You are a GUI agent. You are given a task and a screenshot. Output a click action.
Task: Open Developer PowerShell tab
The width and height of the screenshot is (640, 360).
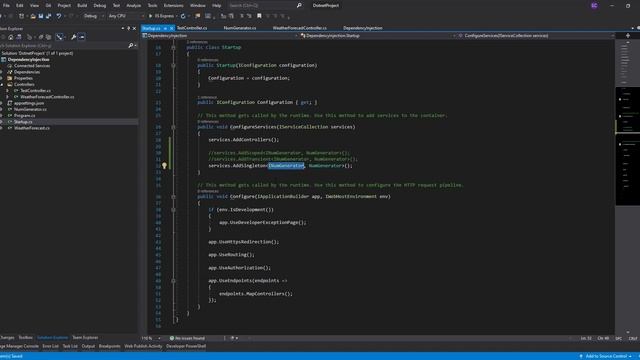(x=186, y=346)
